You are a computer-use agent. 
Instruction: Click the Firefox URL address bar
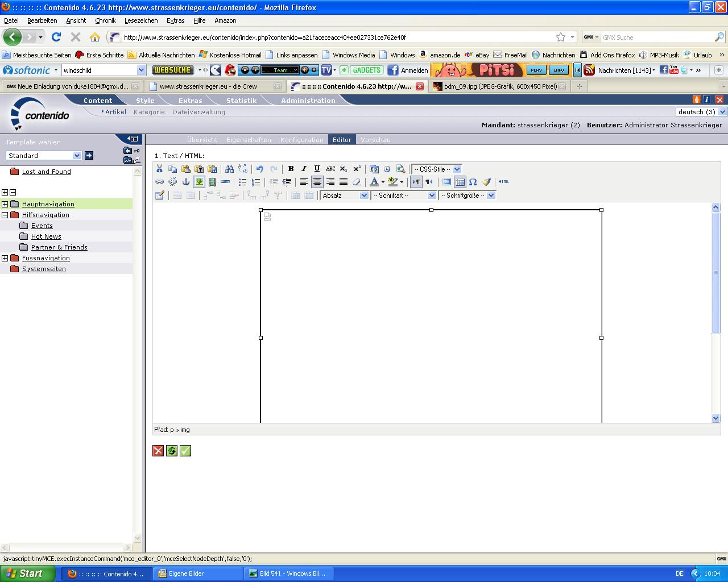point(336,38)
